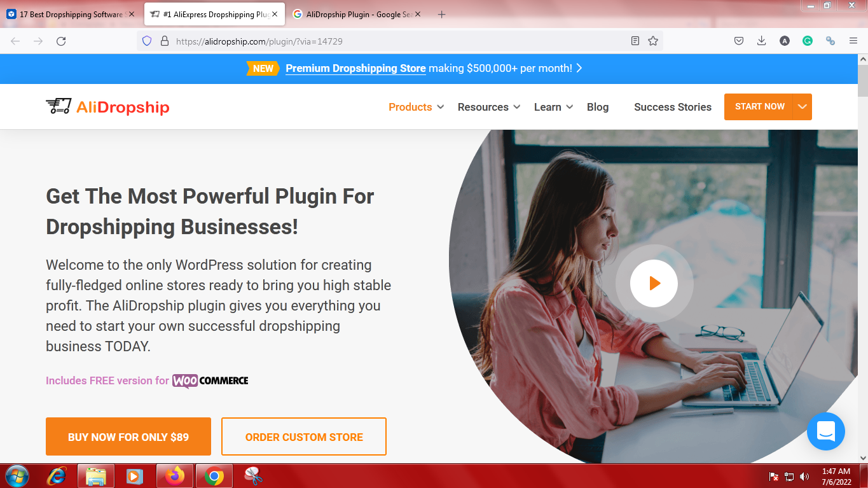Screen dimensions: 868x488
Task: Select the #1 AliExpress Dropshipping Plugin tab
Action: (x=214, y=14)
